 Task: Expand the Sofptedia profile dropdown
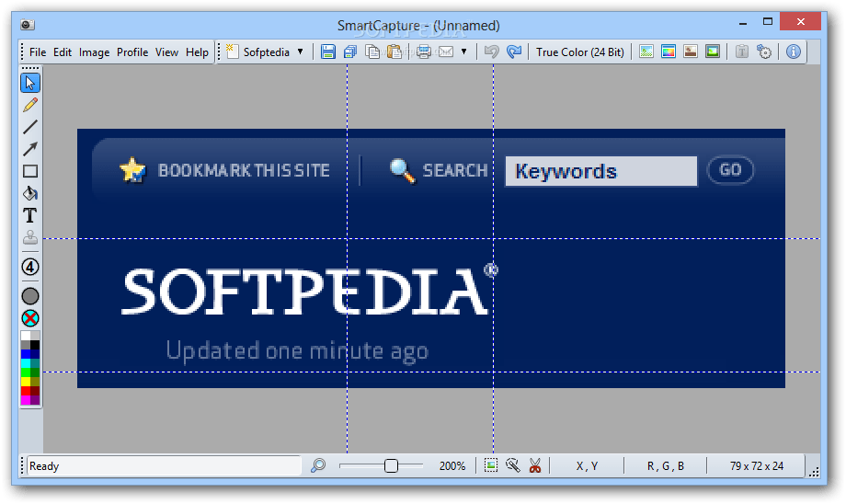tap(300, 52)
